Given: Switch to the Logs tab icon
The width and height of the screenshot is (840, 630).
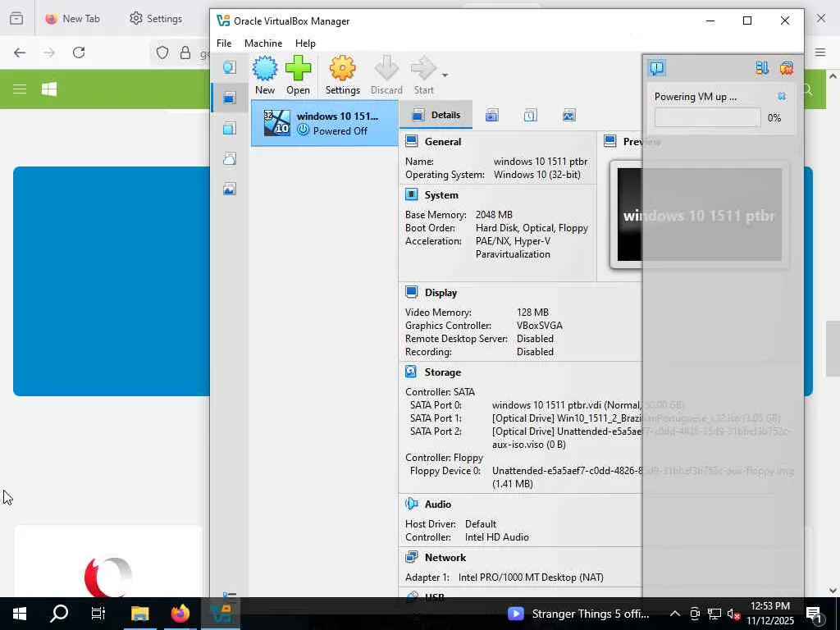Looking at the screenshot, I should 531,115.
